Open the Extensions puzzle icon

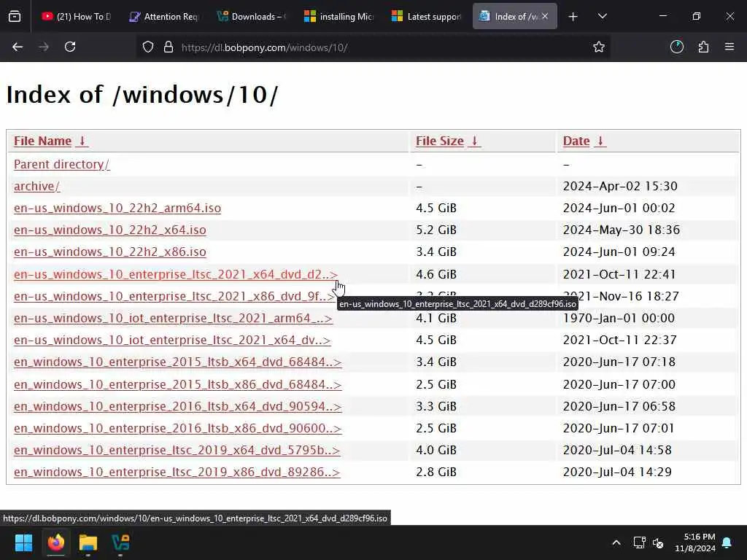pyautogui.click(x=703, y=47)
